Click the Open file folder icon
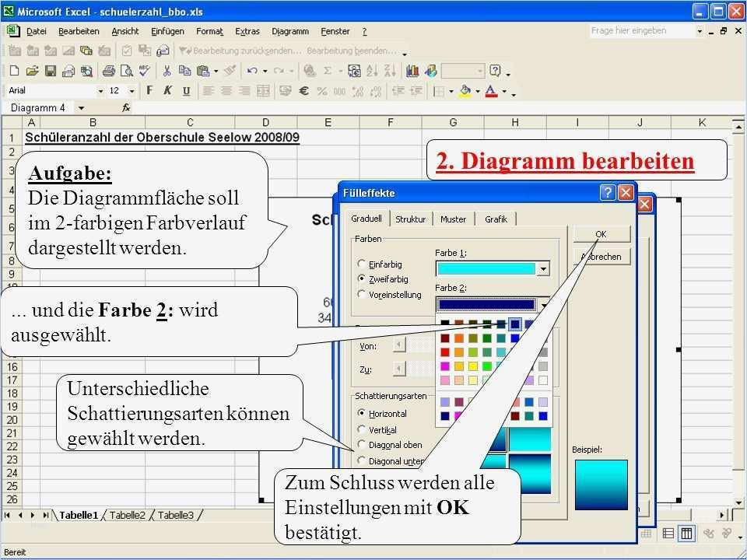 pyautogui.click(x=32, y=71)
